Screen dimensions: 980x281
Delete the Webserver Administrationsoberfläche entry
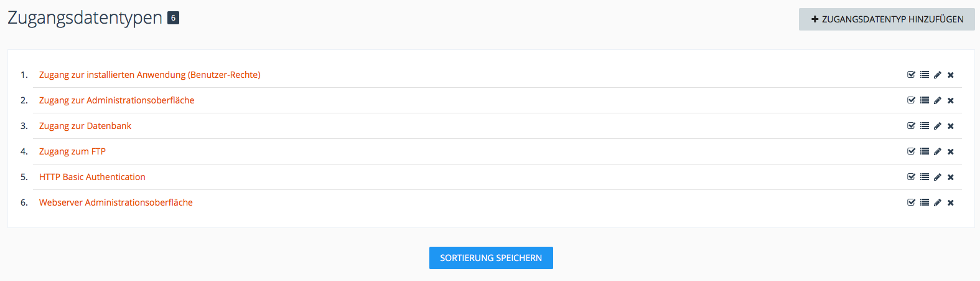(951, 202)
